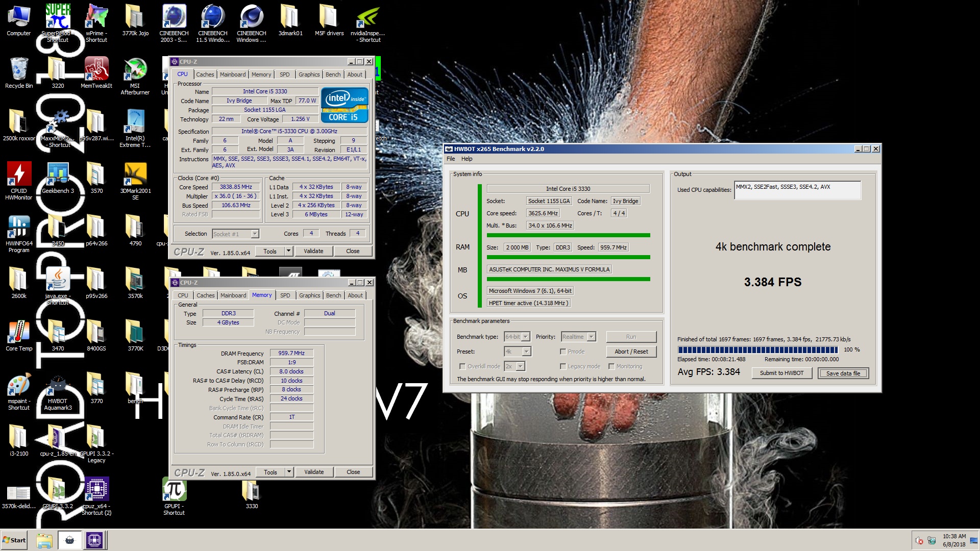Open the 3dmark01 folder icon
The height and width of the screenshot is (551, 980).
pyautogui.click(x=290, y=20)
